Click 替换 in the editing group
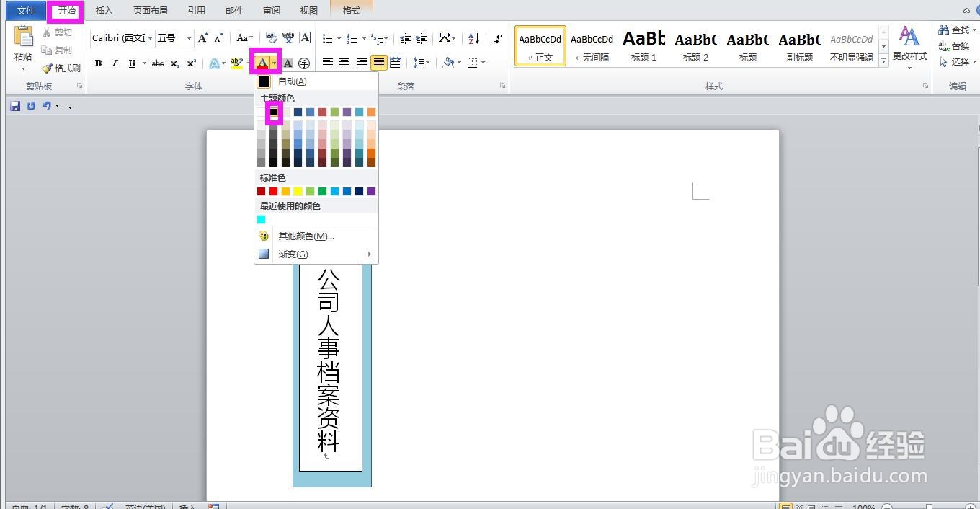This screenshot has height=509, width=980. point(958,45)
